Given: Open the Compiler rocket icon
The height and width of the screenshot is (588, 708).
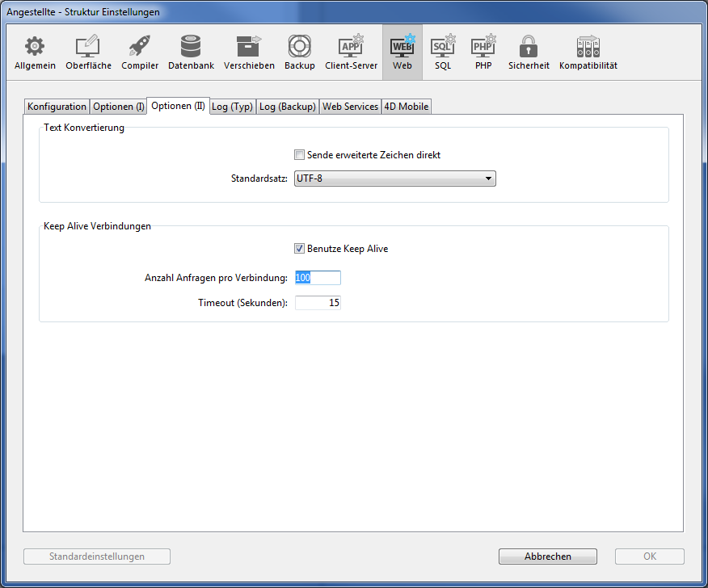Looking at the screenshot, I should 140,52.
